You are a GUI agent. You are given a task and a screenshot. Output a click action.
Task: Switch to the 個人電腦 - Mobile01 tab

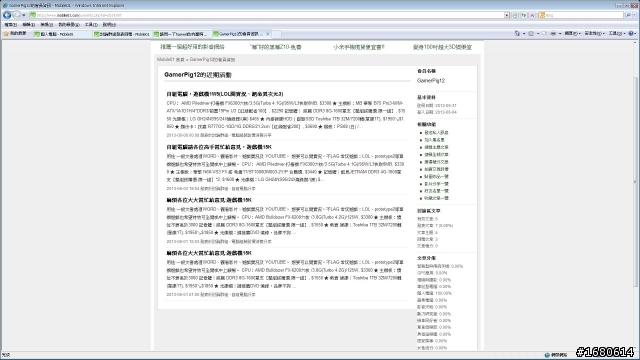pos(62,34)
